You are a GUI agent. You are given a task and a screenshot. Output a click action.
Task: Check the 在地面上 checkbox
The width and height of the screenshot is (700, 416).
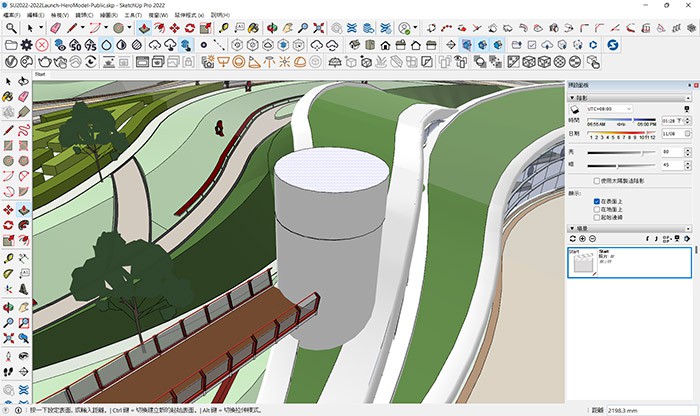pyautogui.click(x=596, y=209)
